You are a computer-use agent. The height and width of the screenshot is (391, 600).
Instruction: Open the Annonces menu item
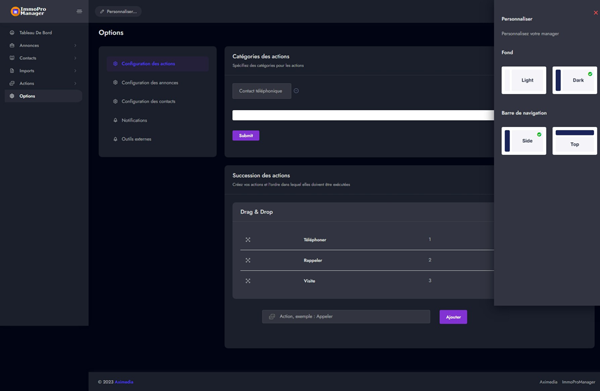(x=43, y=45)
